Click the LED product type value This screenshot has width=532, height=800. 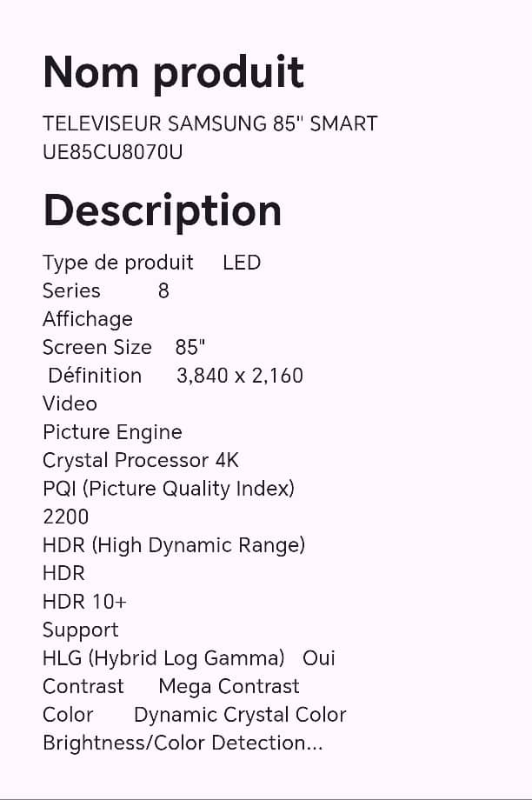(242, 263)
